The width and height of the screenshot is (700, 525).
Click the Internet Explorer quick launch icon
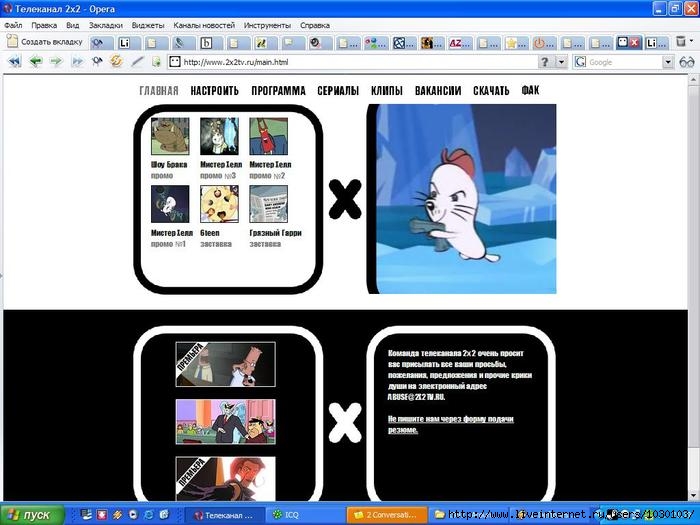point(149,515)
